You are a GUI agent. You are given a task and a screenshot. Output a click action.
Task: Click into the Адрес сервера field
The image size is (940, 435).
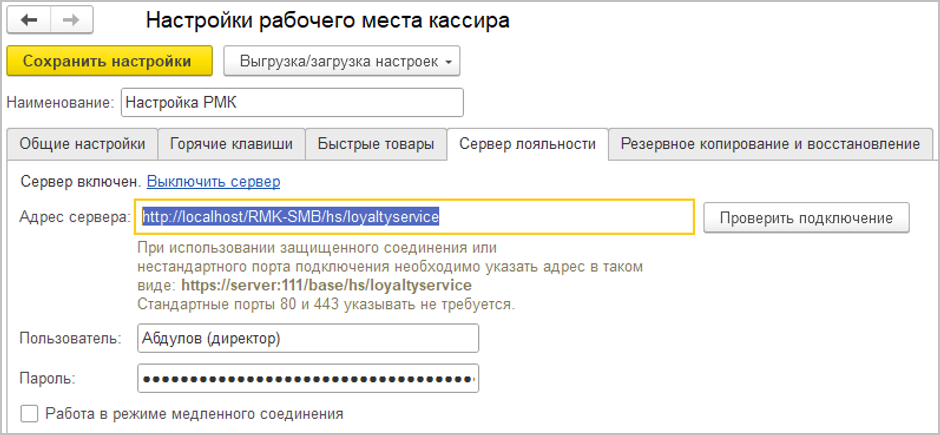pos(414,216)
